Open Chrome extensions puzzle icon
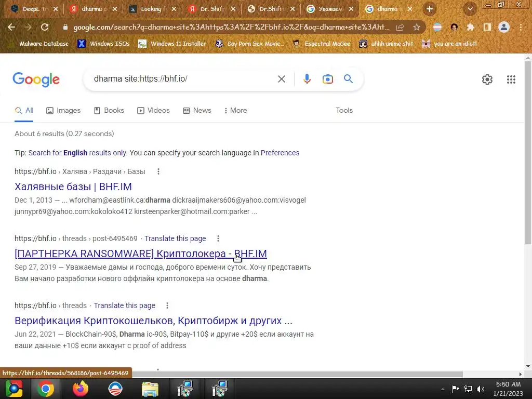Image resolution: width=532 pixels, height=399 pixels. [471, 27]
